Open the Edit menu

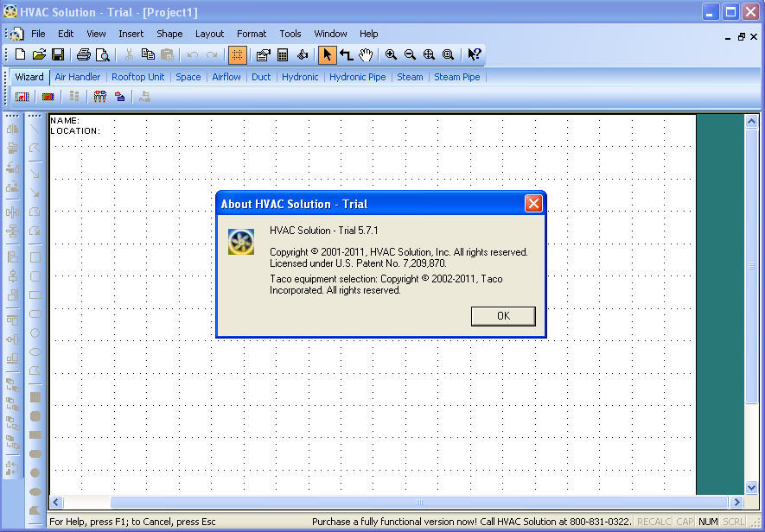(66, 34)
